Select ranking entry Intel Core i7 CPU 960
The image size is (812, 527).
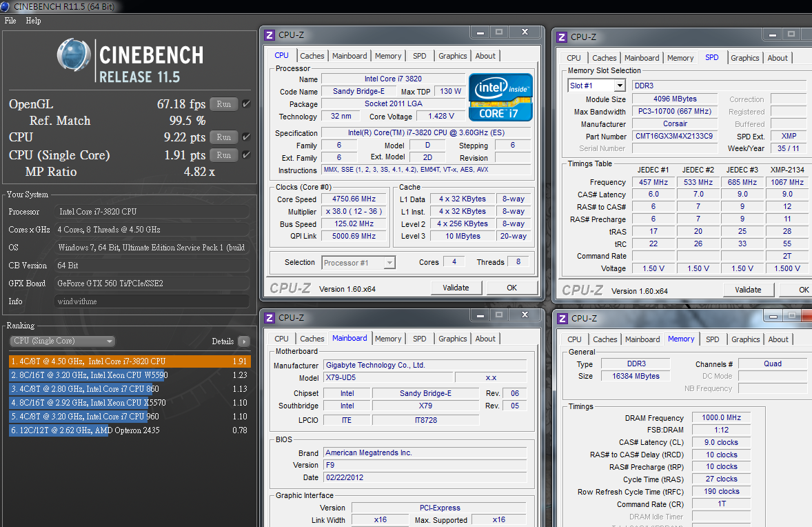tap(130, 417)
